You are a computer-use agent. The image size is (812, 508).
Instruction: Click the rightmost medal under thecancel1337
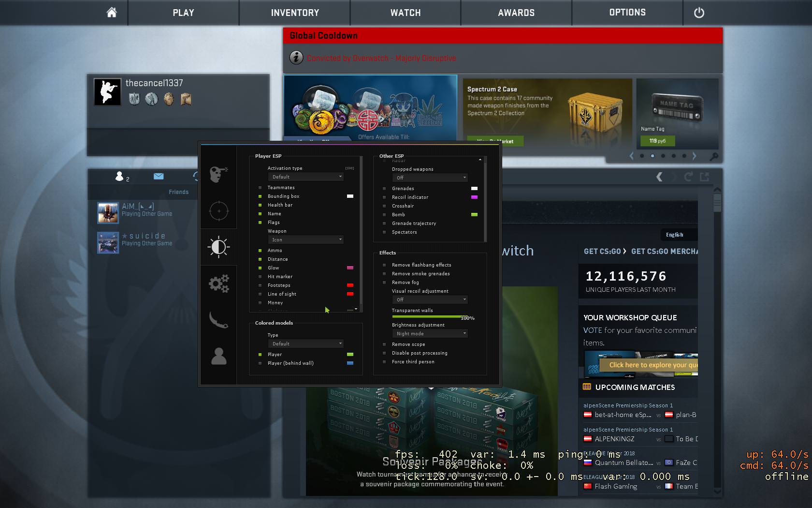coord(186,99)
